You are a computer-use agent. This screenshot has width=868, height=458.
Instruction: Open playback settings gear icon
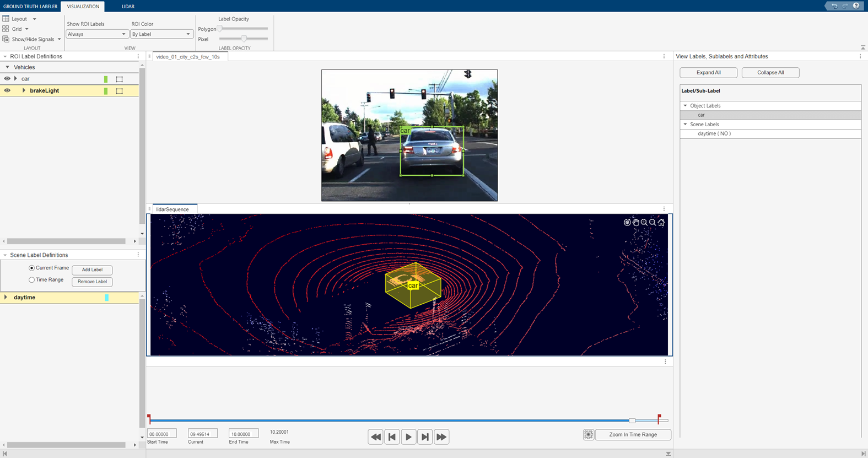[x=588, y=435]
